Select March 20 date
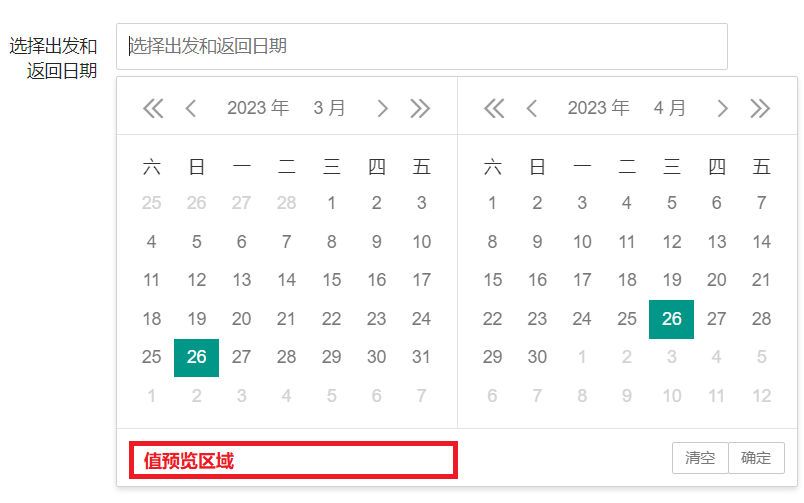Screen dimensions: 804x503 click(242, 319)
